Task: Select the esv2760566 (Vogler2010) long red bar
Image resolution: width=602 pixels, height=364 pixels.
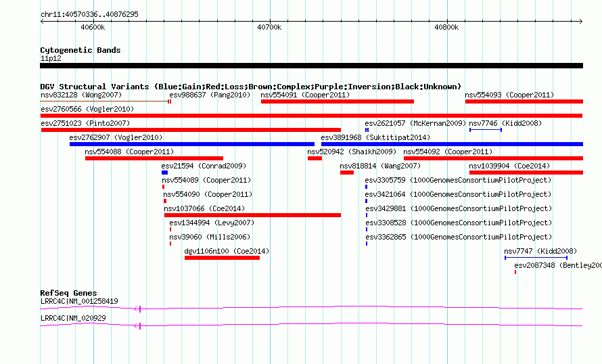Action: [x=311, y=116]
